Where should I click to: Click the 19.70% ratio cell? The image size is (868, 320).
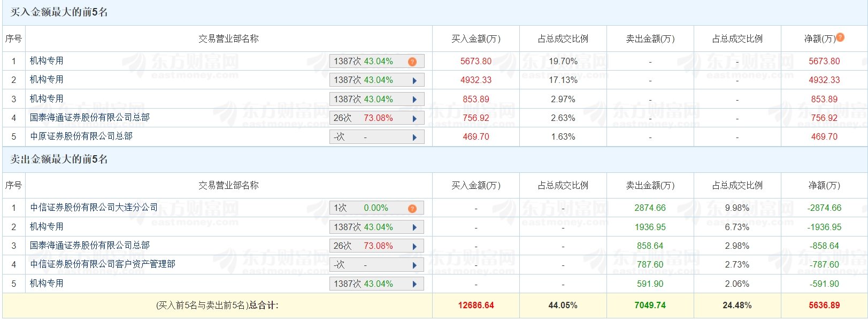tap(563, 61)
